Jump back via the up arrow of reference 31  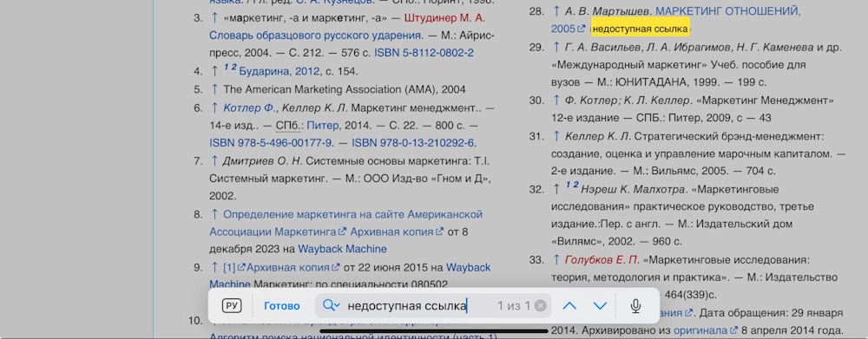click(556, 136)
